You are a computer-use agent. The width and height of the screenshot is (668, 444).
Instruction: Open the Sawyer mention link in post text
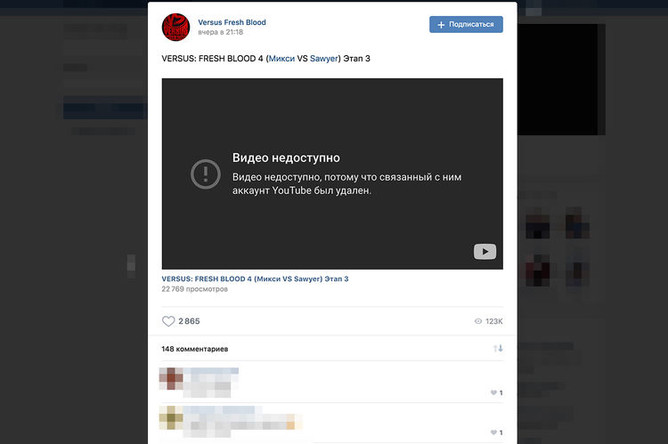(x=324, y=58)
